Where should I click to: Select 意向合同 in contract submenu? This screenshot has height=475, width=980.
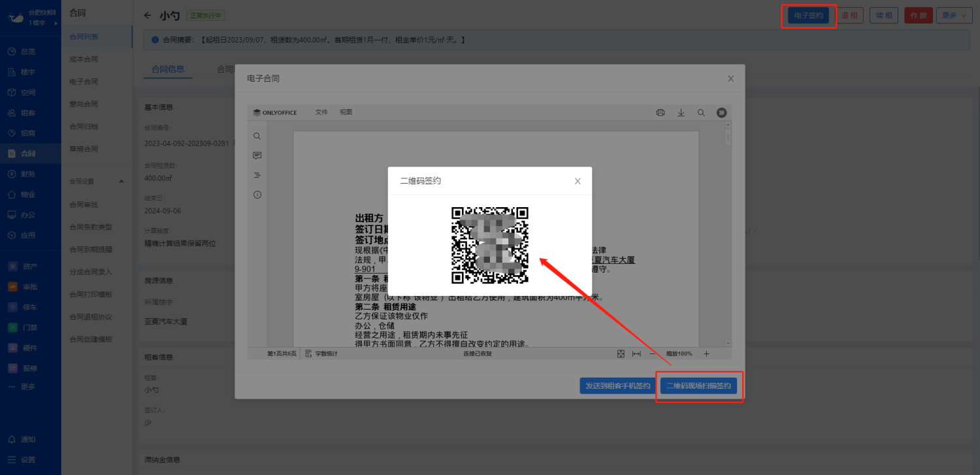[97, 104]
